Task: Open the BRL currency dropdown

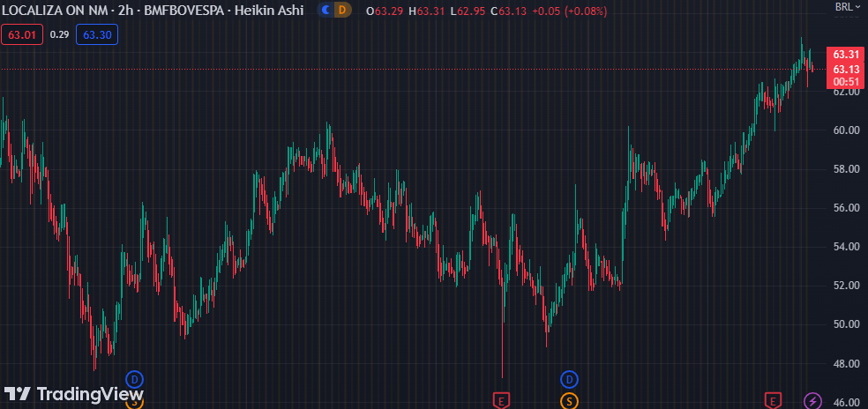Action: tap(848, 7)
